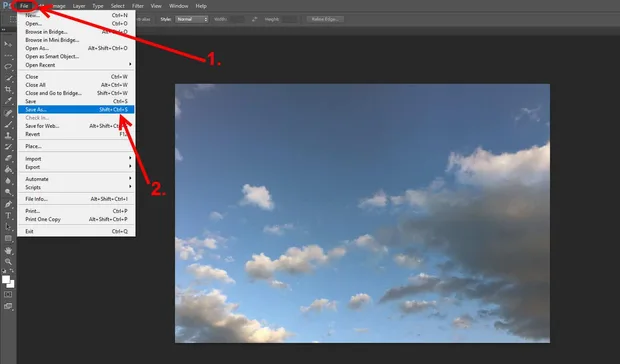Screen dimensions: 620x364
Task: Open the File menu
Action: [24, 6]
